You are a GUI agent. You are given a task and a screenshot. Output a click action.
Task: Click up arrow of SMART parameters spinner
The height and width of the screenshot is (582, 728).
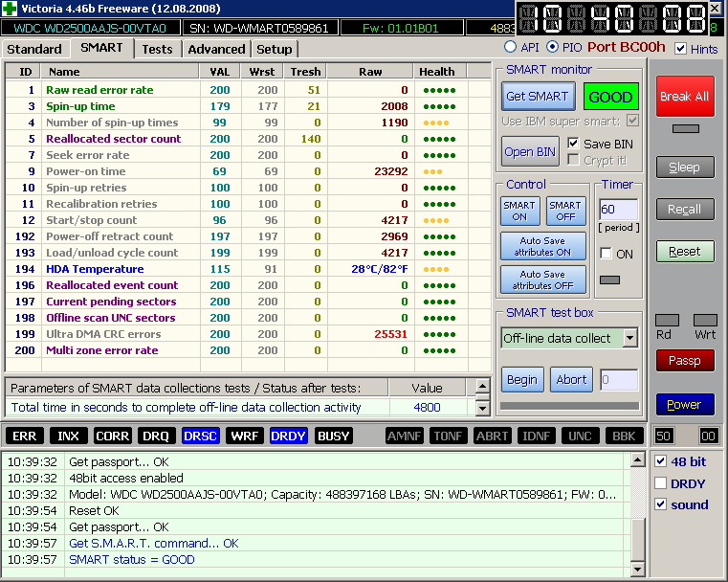(x=482, y=386)
